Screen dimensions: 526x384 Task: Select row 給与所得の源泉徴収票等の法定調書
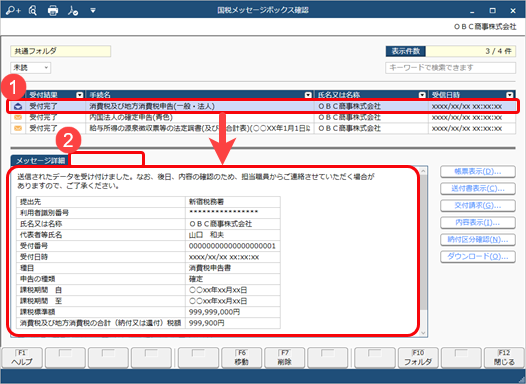[x=263, y=128]
